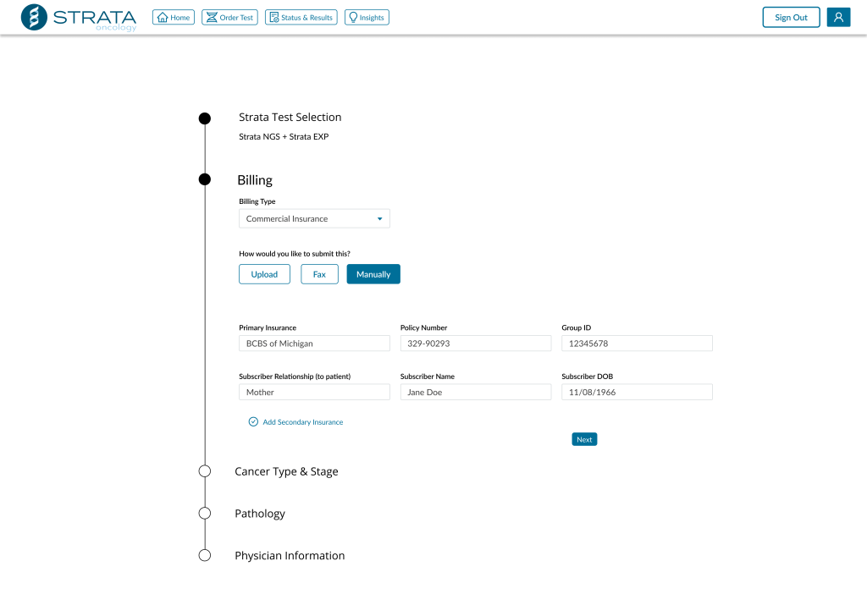Choose the Fax submission option
Viewport: 867px width, 616px height.
pyautogui.click(x=319, y=274)
